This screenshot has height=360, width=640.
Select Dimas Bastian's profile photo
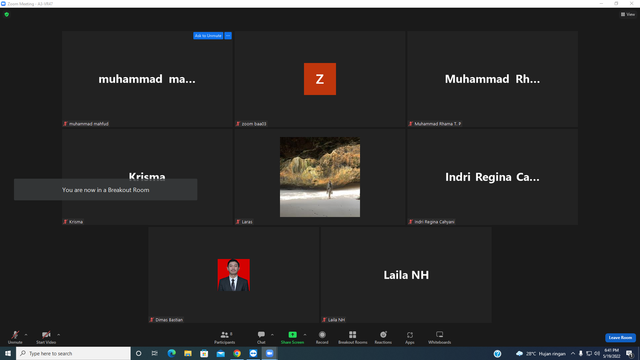pos(233,275)
